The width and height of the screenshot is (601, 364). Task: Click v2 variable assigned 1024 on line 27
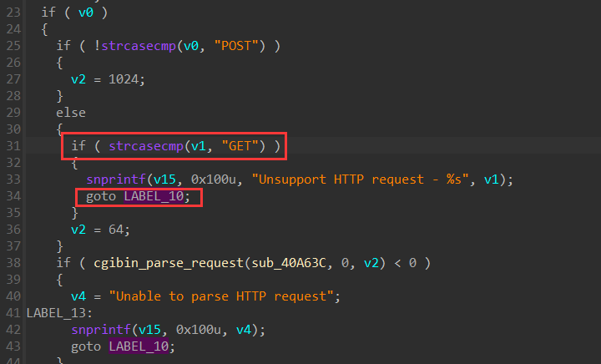(78, 79)
